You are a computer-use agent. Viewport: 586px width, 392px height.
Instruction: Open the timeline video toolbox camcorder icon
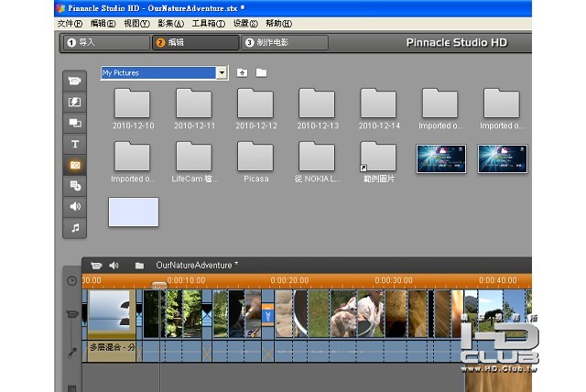[x=96, y=266]
